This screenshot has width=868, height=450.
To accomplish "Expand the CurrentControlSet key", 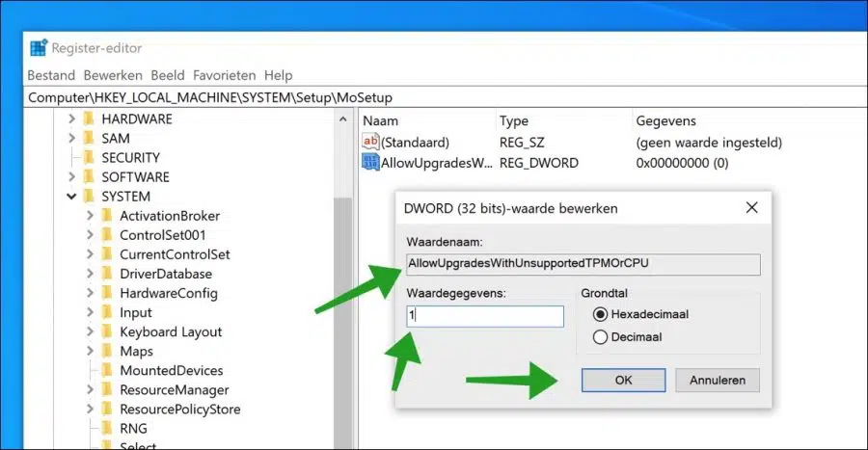I will [x=91, y=254].
